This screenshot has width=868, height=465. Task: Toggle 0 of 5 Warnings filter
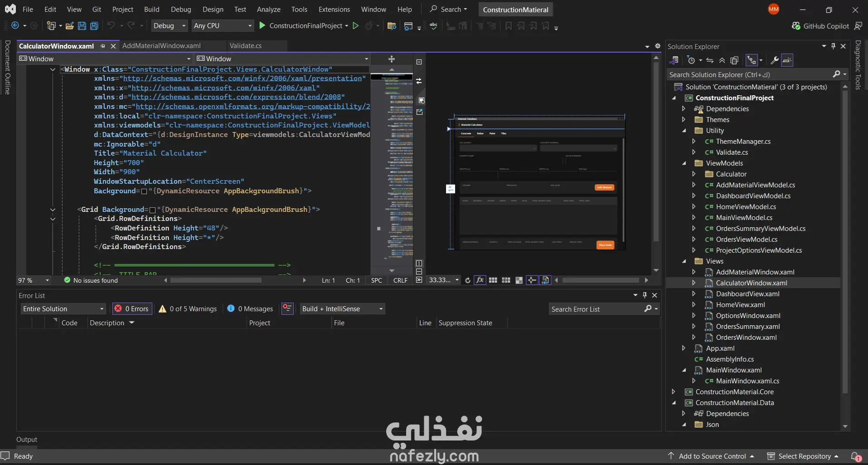[188, 309]
